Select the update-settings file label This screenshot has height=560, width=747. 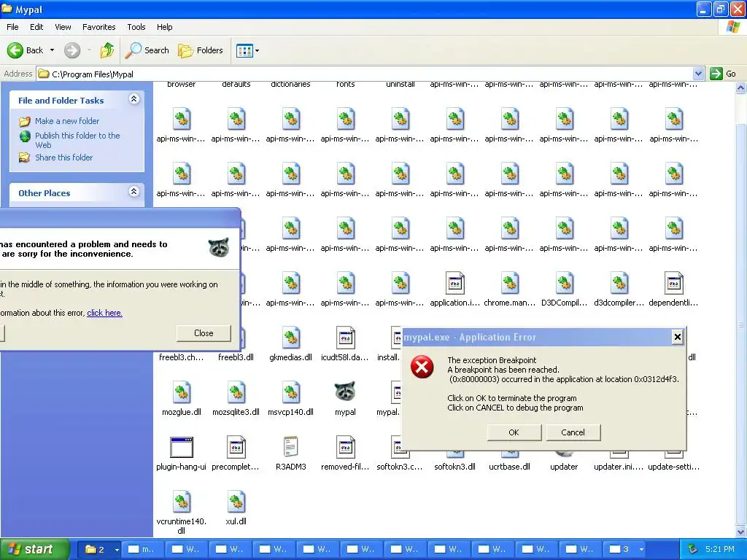(673, 467)
